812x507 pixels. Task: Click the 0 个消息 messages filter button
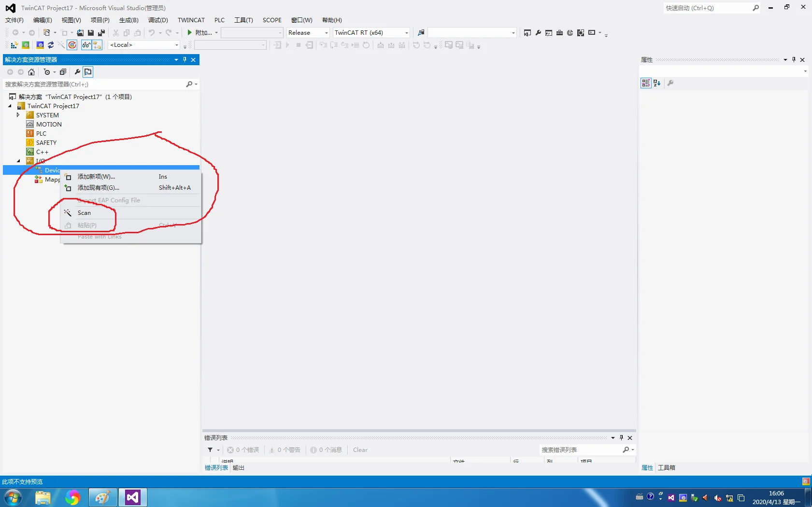[326, 450]
